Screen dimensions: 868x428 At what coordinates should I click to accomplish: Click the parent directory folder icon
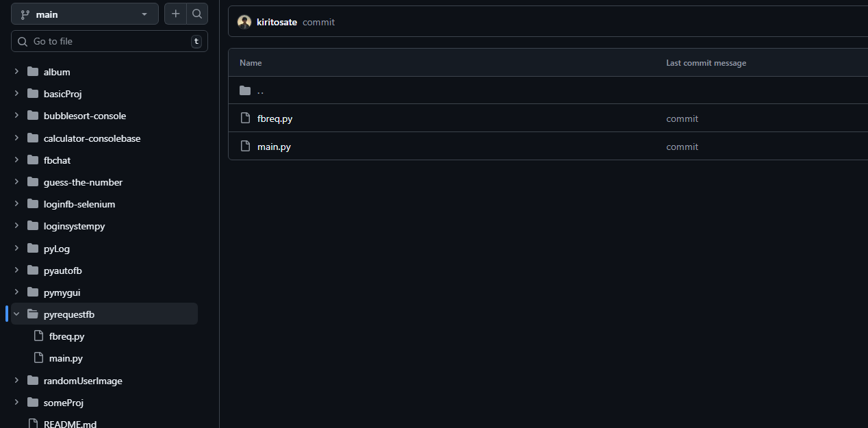tap(246, 90)
